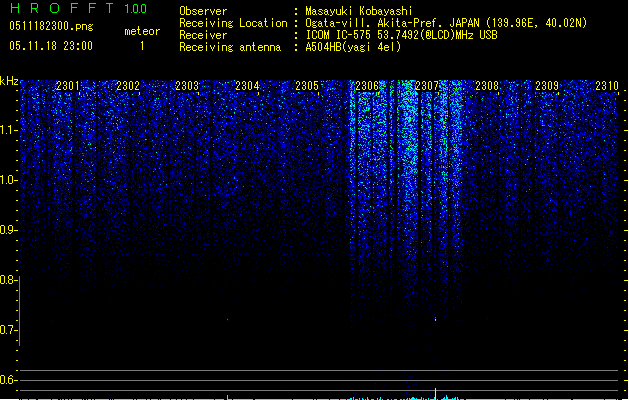Click the 2301 time marker

point(67,86)
